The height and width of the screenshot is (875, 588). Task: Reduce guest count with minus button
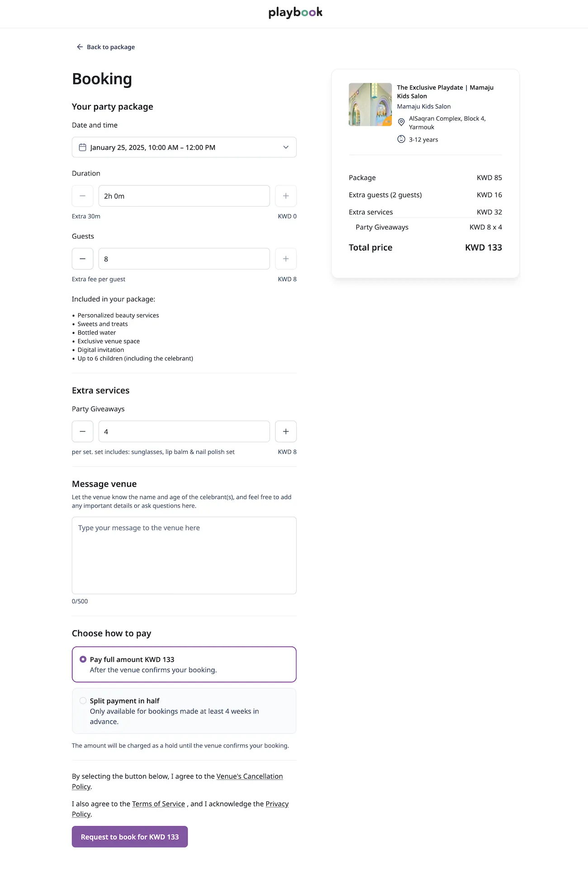click(83, 259)
